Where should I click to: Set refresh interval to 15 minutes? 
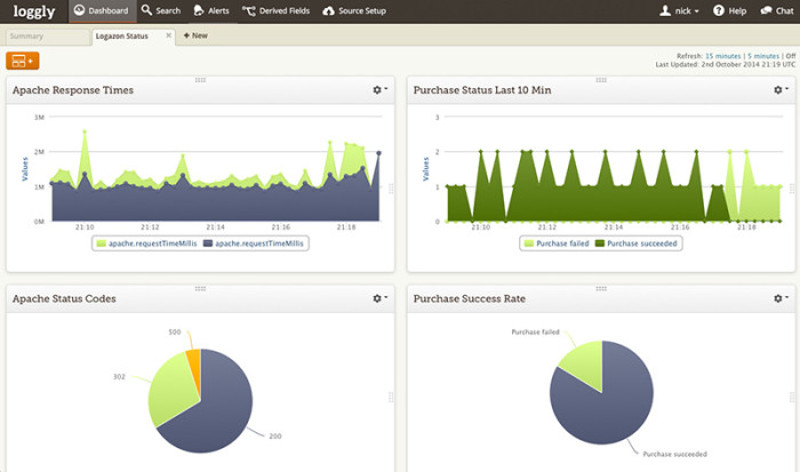tap(723, 56)
